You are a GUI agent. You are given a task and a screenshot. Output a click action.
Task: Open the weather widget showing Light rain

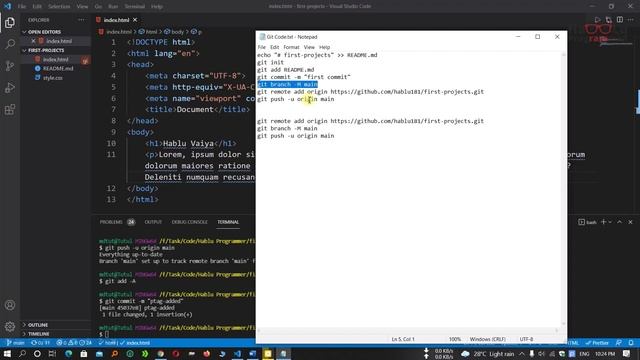tap(488, 354)
